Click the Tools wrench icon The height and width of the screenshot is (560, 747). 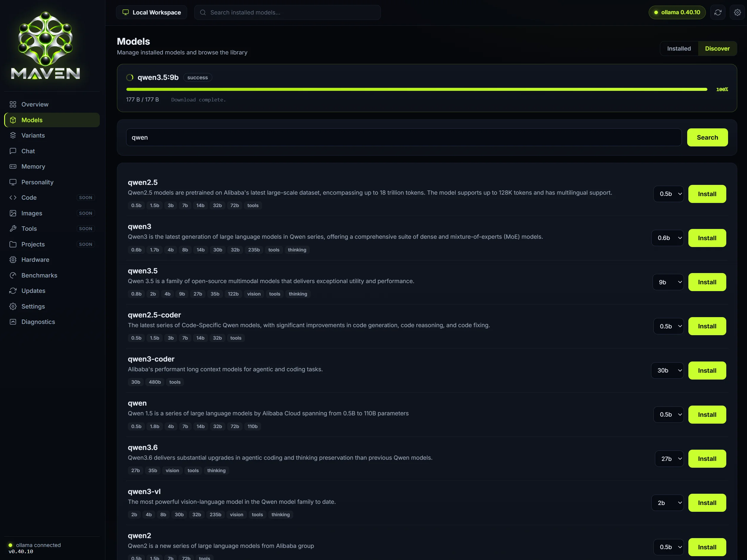(13, 228)
